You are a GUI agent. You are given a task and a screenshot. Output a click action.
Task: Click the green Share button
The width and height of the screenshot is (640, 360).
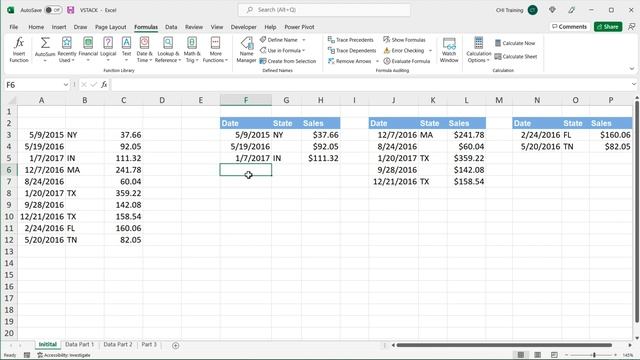[x=608, y=27]
